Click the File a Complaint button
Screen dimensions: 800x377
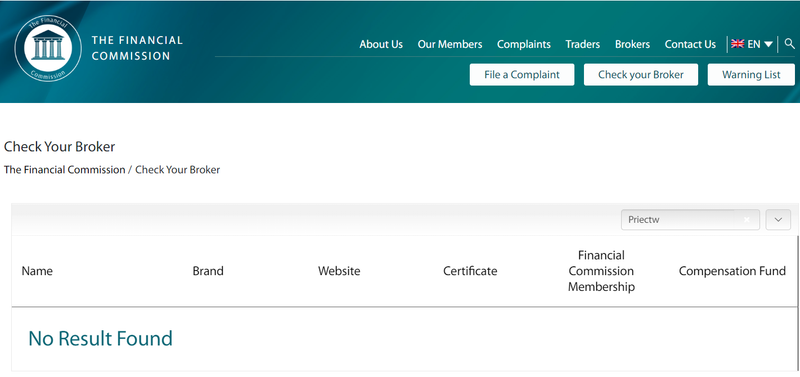(x=522, y=74)
